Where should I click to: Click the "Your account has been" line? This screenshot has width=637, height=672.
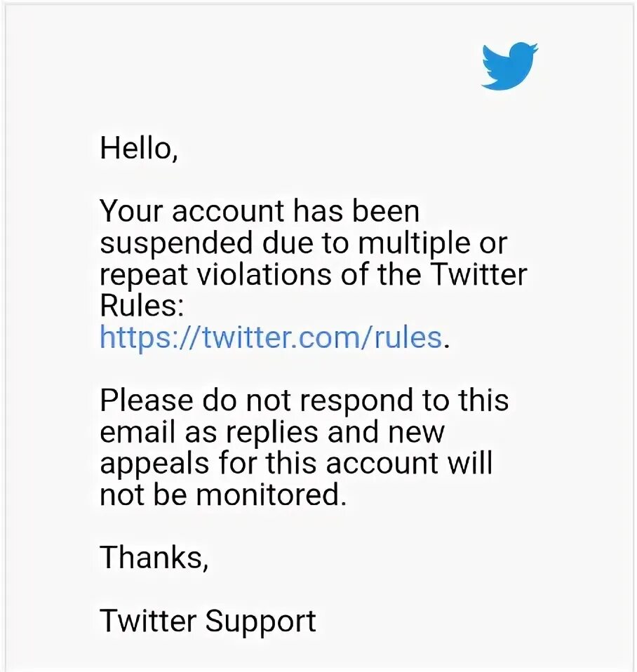tap(260, 210)
